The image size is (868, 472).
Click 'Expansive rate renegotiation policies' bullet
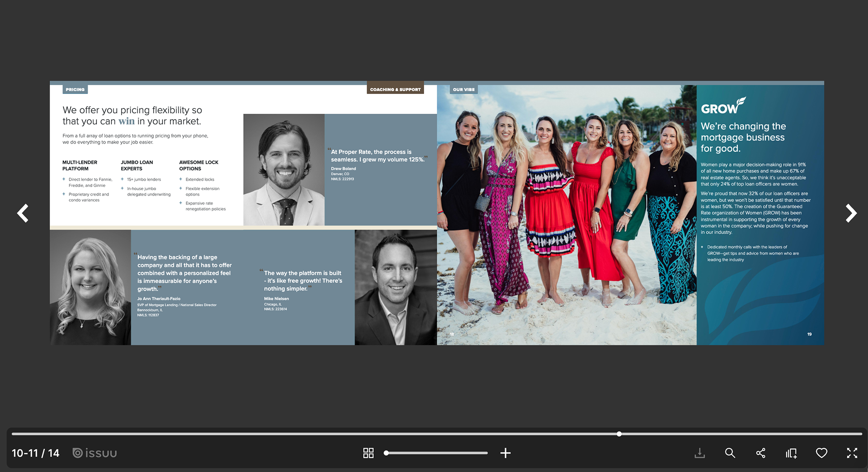click(x=205, y=206)
